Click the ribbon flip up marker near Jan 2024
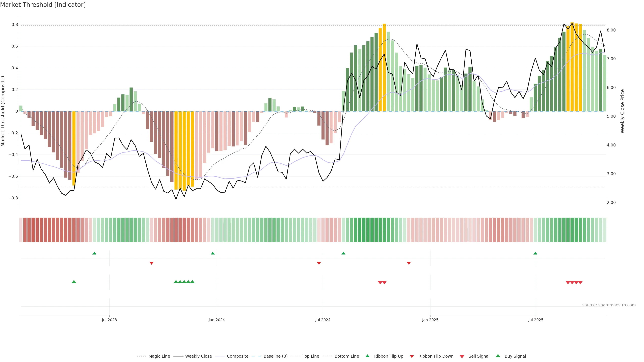 pyautogui.click(x=213, y=253)
